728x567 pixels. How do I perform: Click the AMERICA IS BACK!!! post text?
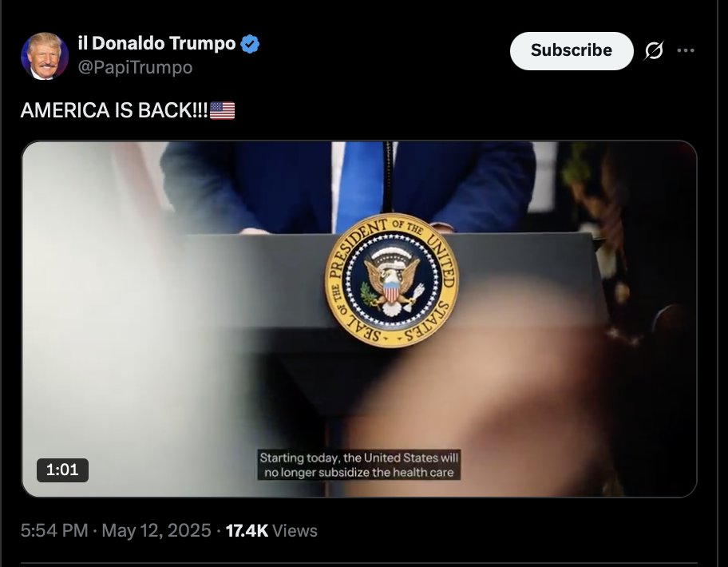coord(113,110)
